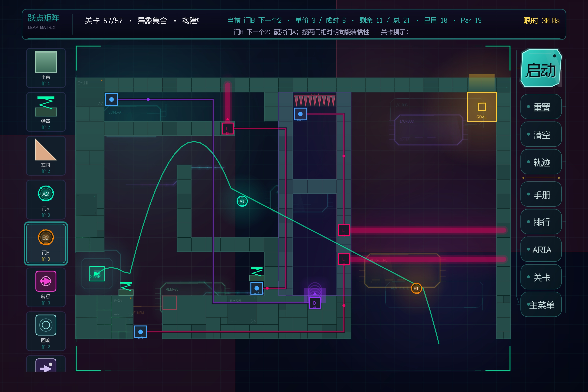Click the 关卡 57/57 level counter

tap(104, 21)
